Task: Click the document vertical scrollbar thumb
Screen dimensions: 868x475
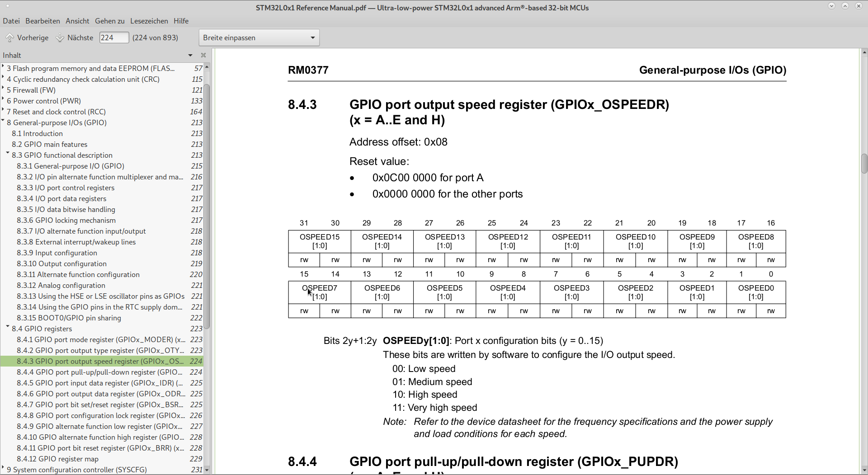Action: pos(864,164)
